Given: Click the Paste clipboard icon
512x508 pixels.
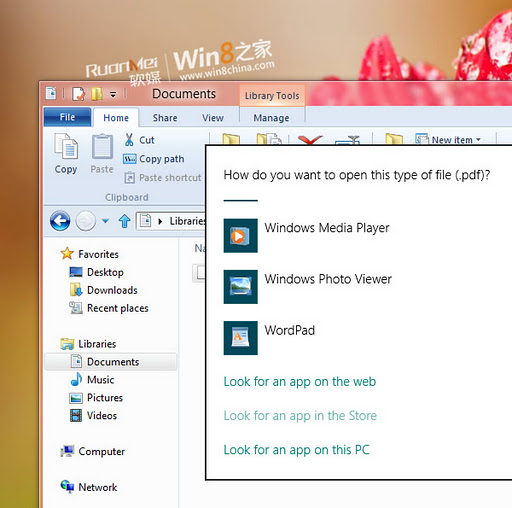Looking at the screenshot, I should tap(102, 146).
